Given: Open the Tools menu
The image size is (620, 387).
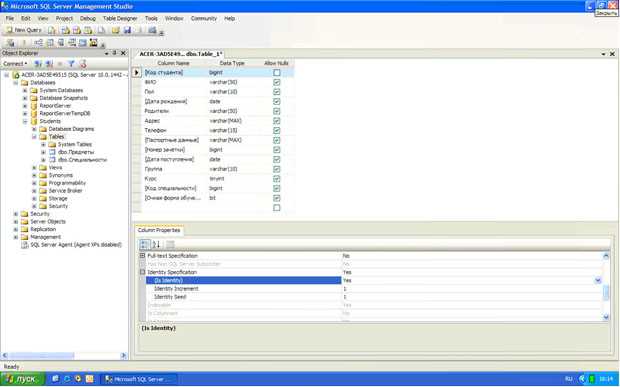Looking at the screenshot, I should click(x=151, y=19).
